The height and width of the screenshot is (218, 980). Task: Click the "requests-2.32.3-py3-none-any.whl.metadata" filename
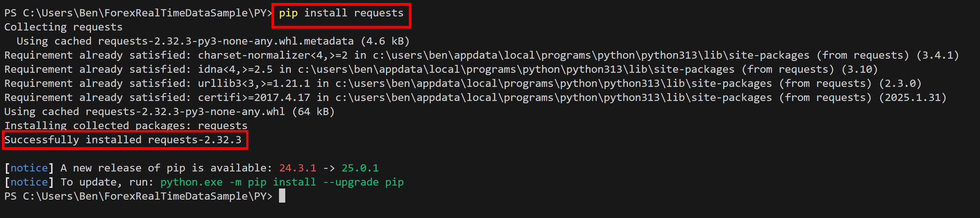pyautogui.click(x=225, y=41)
